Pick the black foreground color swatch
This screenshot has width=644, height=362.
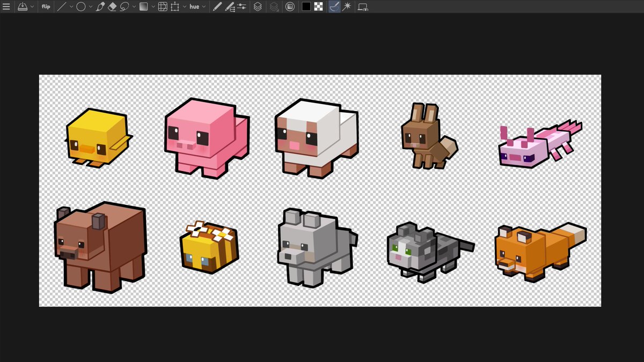click(x=306, y=7)
